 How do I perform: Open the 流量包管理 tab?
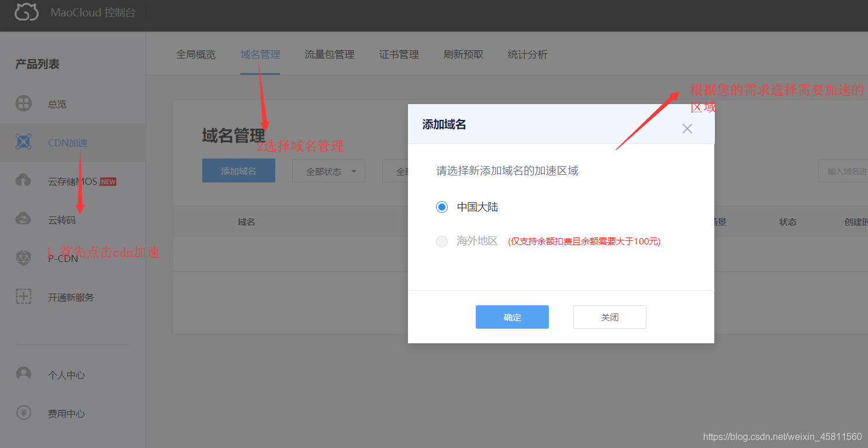[330, 54]
